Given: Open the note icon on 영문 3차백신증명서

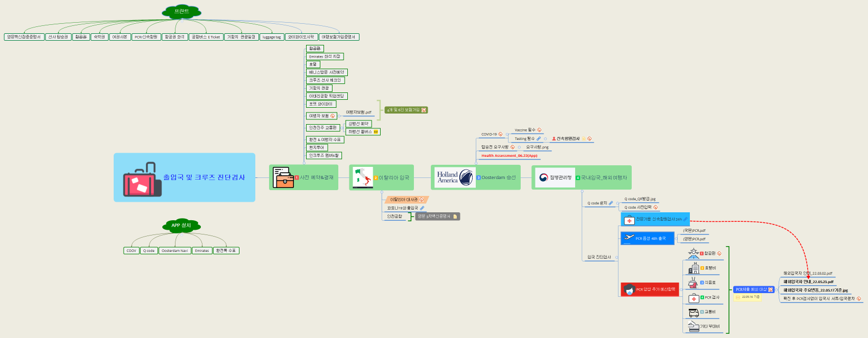Looking at the screenshot, I should 455,217.
